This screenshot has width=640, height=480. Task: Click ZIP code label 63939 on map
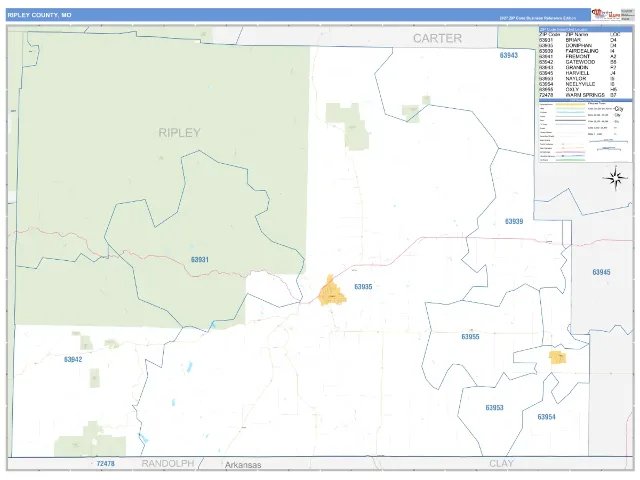[514, 222]
